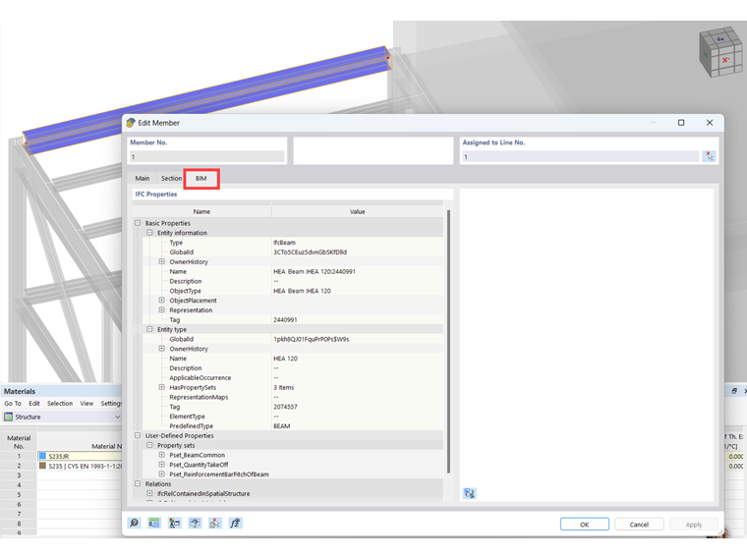Collapse the Entity type node

coord(149,329)
